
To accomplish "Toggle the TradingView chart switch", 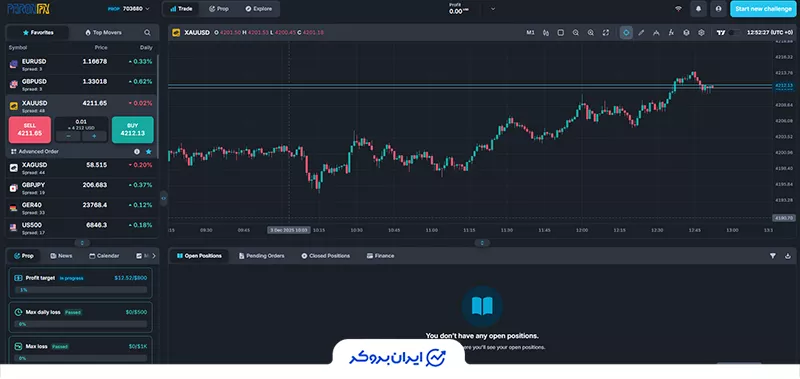I will pyautogui.click(x=734, y=33).
